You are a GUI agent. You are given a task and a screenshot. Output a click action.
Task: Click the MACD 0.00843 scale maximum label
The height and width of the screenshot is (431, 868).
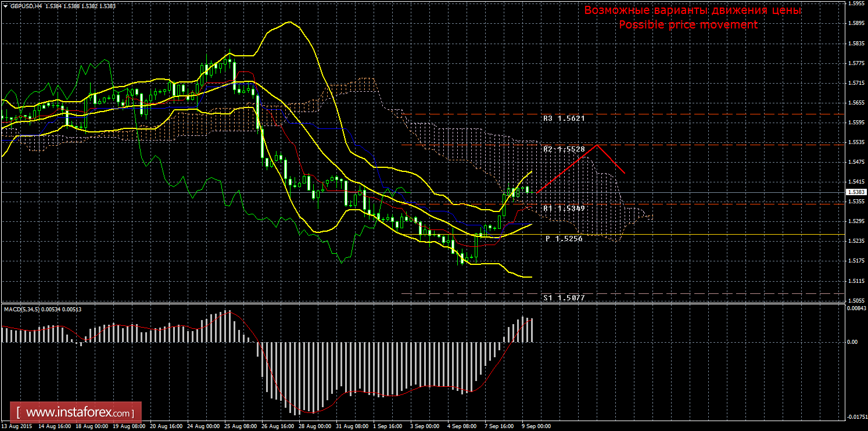point(855,308)
